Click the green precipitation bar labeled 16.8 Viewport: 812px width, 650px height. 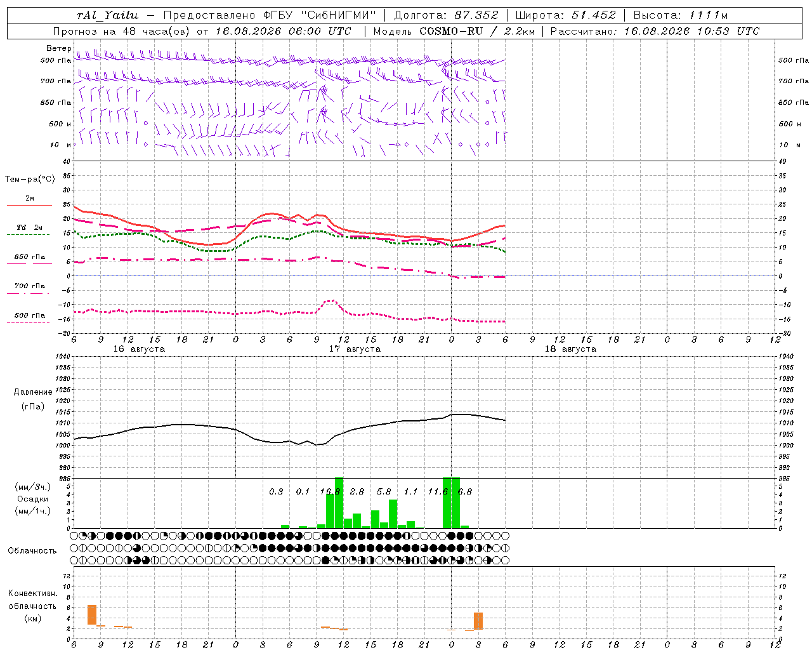pos(339,502)
